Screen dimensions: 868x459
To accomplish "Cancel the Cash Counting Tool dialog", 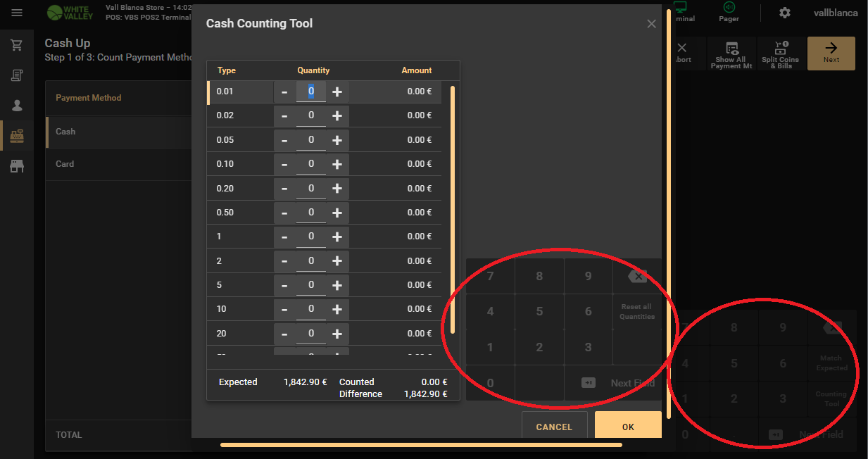I will (554, 427).
